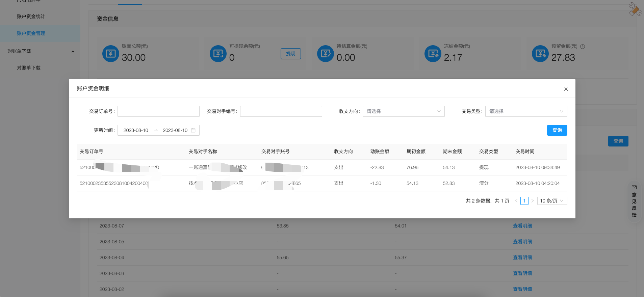Click the tools icon at top right

635,9
